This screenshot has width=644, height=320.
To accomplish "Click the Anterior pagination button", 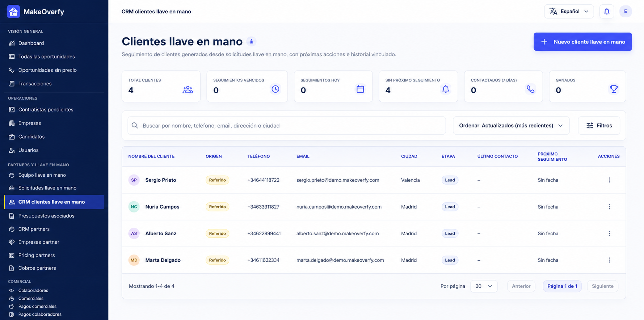I will tap(521, 286).
